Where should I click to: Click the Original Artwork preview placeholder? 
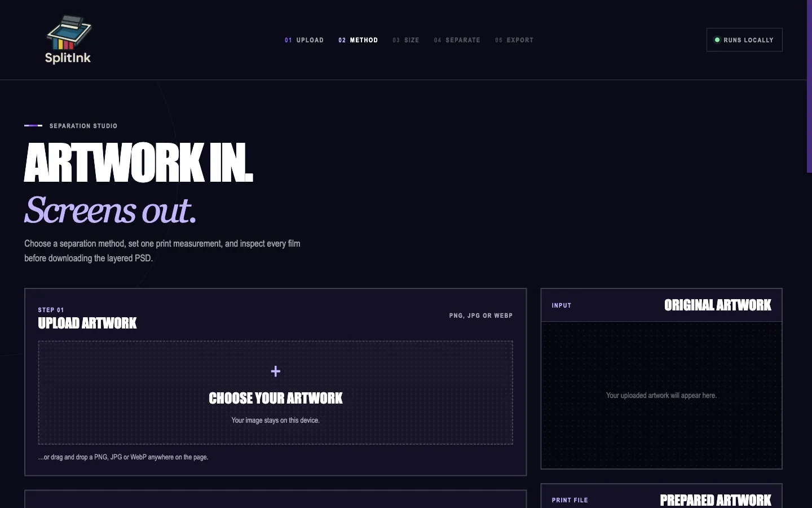pos(661,395)
